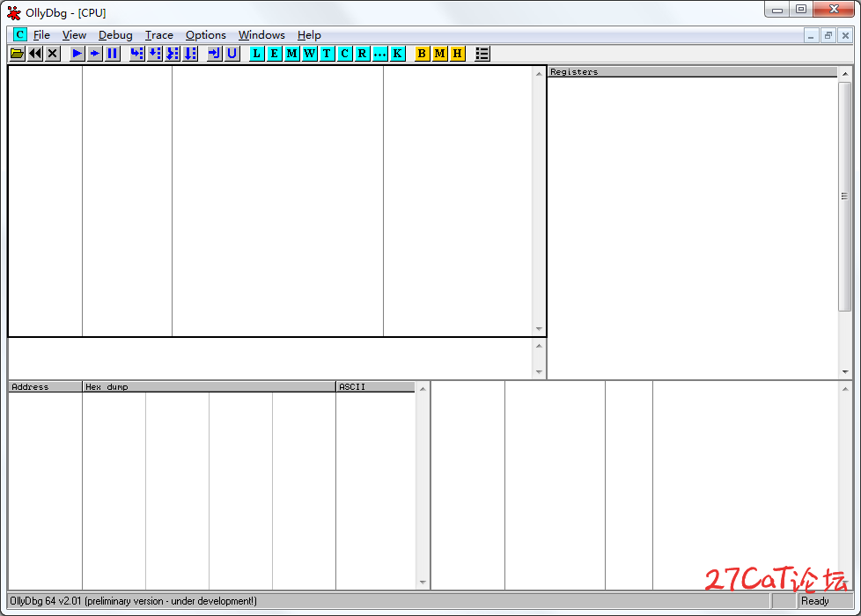The width and height of the screenshot is (861, 616).
Task: Click the Pause execution icon
Action: pyautogui.click(x=112, y=54)
